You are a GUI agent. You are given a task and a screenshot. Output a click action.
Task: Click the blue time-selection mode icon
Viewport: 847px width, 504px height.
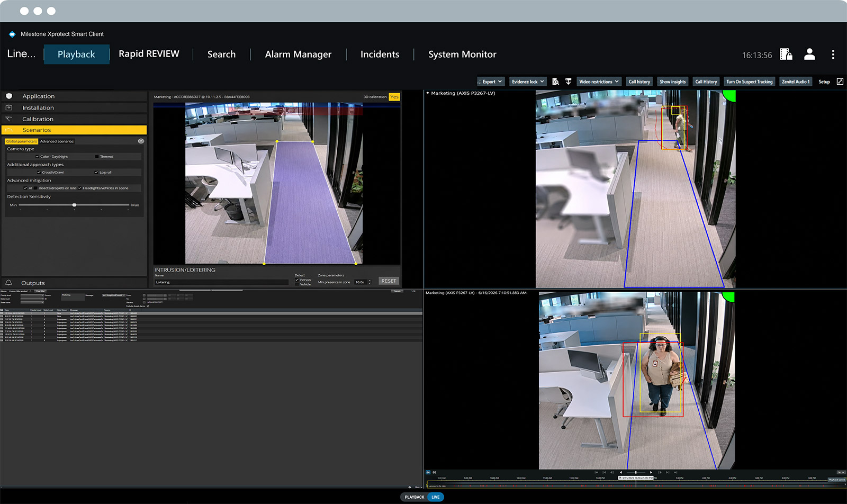tap(428, 472)
